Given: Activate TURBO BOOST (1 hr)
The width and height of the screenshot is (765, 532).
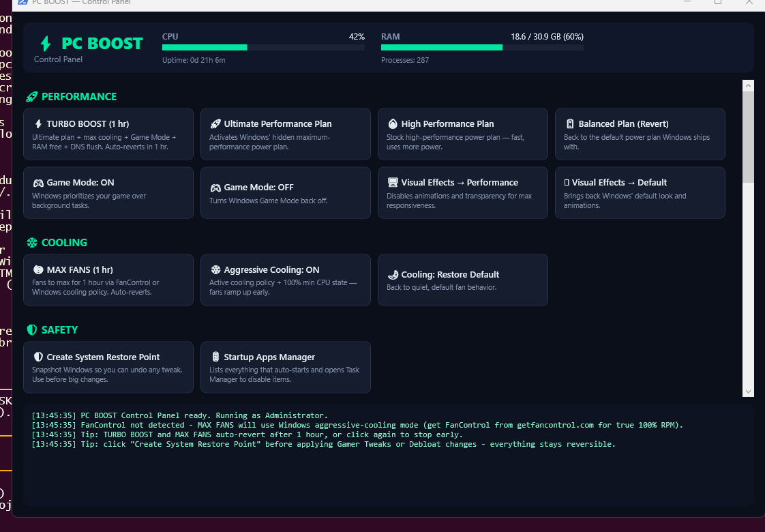Looking at the screenshot, I should [x=108, y=134].
